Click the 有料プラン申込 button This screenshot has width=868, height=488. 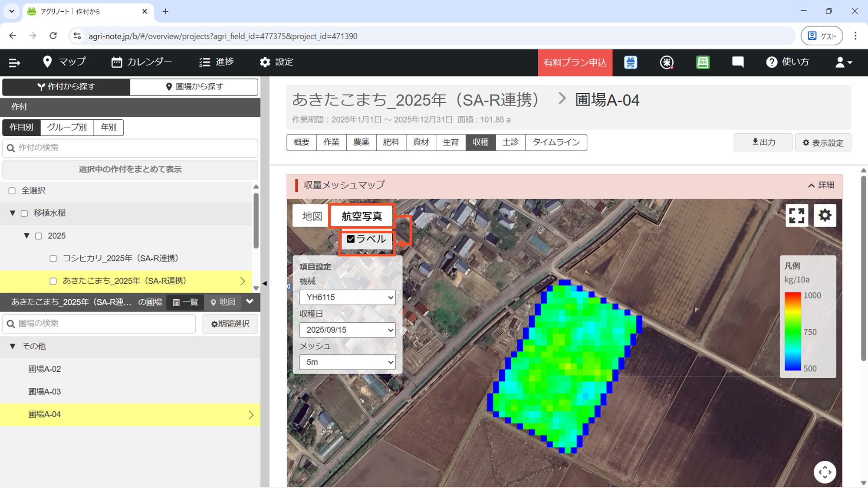[575, 62]
